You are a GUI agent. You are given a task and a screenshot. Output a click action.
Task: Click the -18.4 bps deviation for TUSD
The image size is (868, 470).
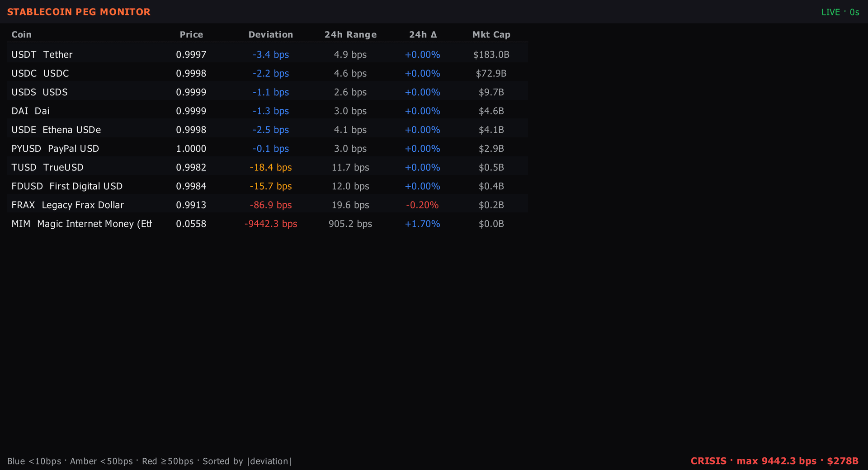(271, 168)
